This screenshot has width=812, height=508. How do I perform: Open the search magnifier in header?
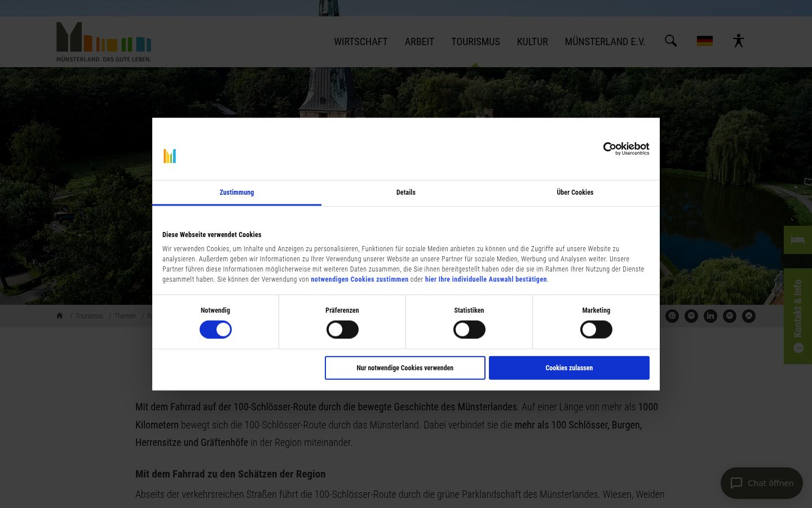click(x=670, y=41)
